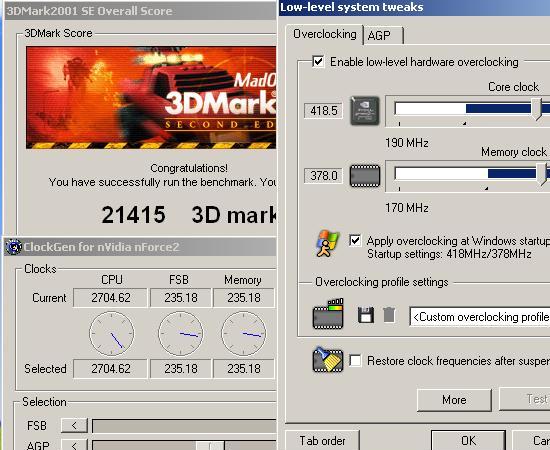Click the Selected Memory clock field
Screen dimensions: 550x450
(244, 369)
